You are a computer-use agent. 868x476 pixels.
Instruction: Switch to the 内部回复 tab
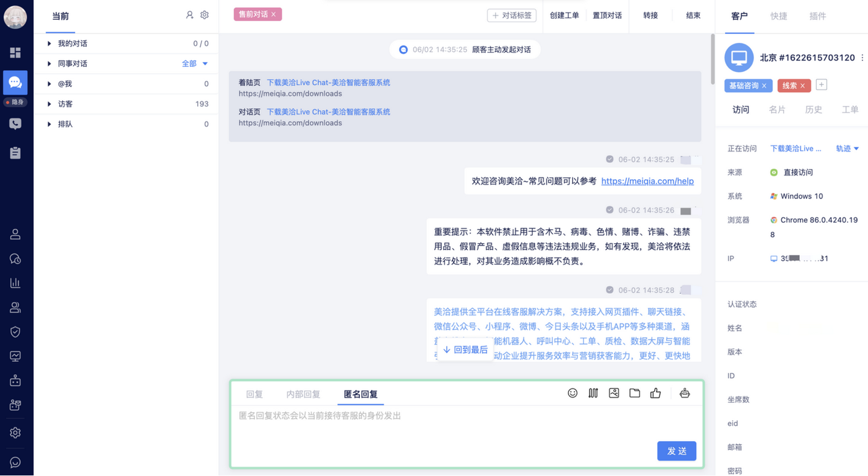303,394
